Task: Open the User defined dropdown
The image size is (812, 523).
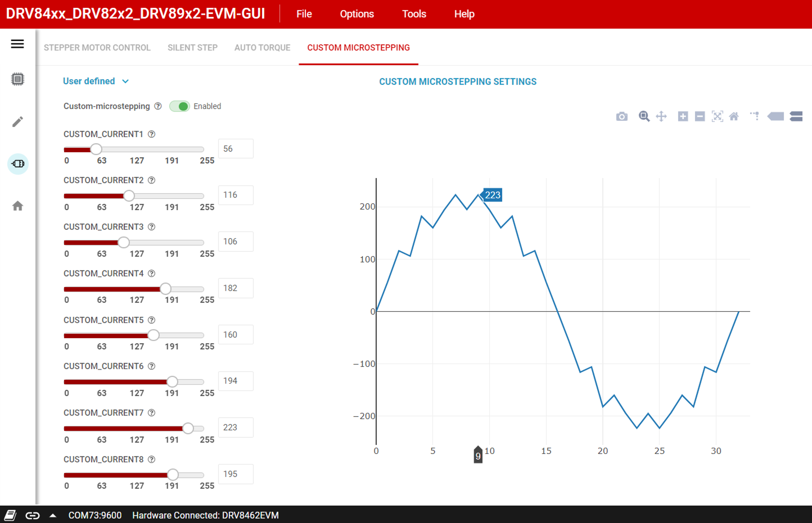Action: pyautogui.click(x=96, y=81)
